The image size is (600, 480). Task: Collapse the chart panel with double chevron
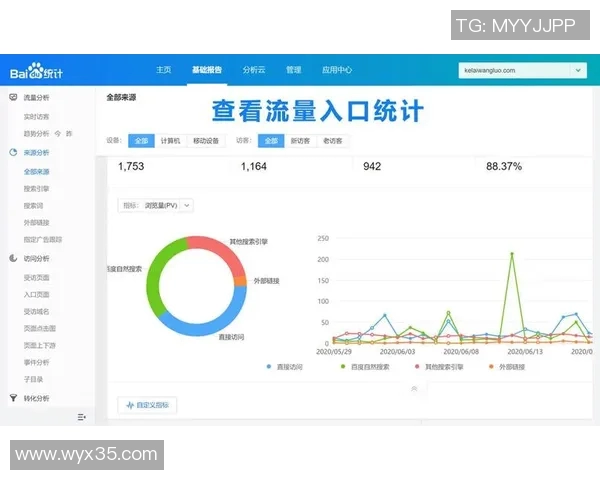414,389
